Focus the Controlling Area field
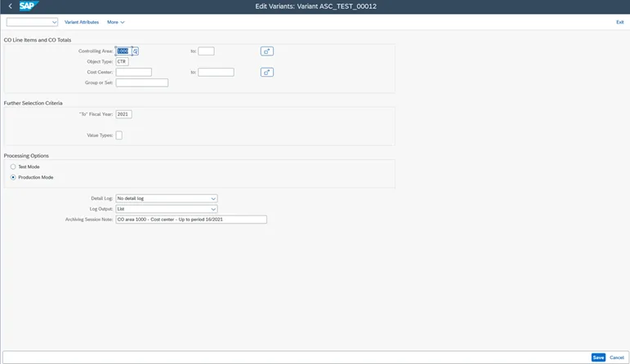Image resolution: width=630 pixels, height=364 pixels. click(123, 51)
